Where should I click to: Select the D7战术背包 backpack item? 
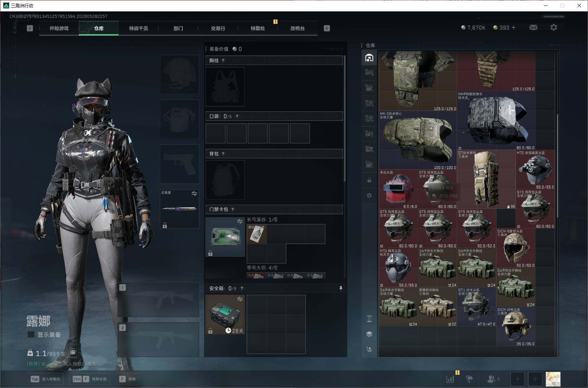(x=486, y=179)
